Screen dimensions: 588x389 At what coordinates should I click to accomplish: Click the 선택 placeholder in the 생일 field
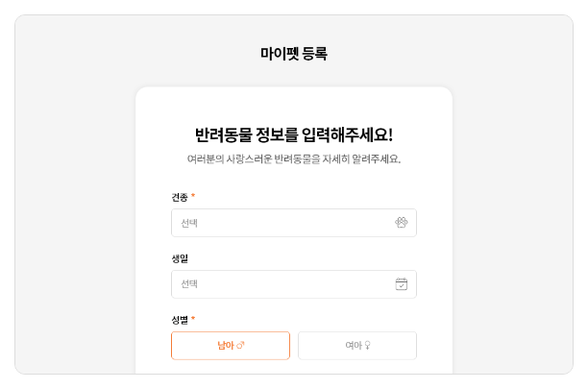click(189, 285)
